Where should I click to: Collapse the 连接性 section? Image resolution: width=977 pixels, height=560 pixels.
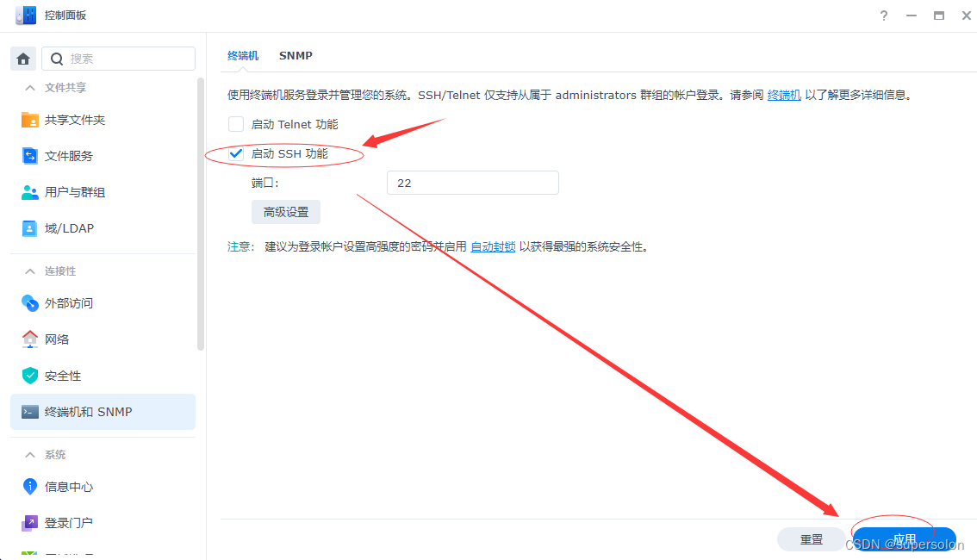[30, 271]
